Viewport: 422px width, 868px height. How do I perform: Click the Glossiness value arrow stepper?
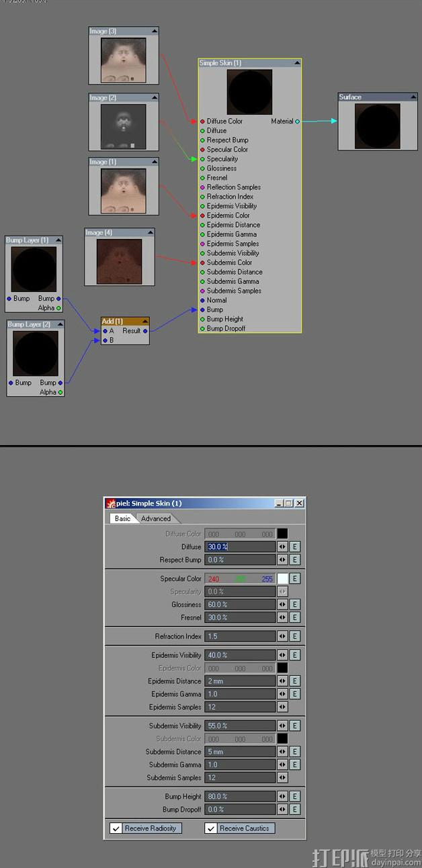pyautogui.click(x=282, y=605)
